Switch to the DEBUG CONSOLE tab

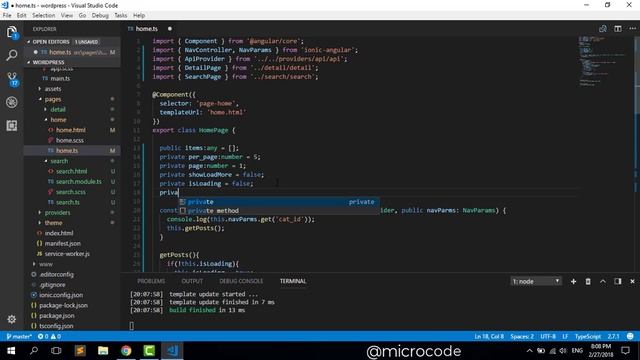241,281
